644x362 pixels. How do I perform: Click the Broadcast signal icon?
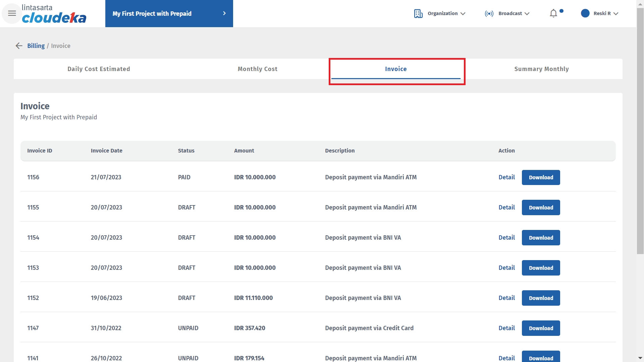point(489,13)
